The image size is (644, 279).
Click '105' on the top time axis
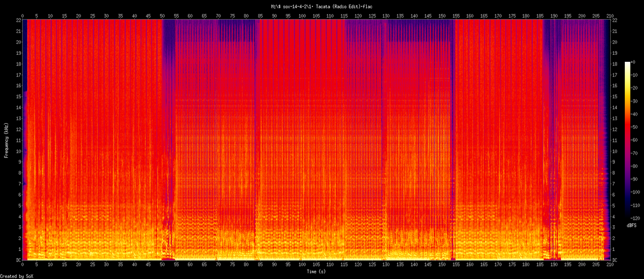click(316, 16)
